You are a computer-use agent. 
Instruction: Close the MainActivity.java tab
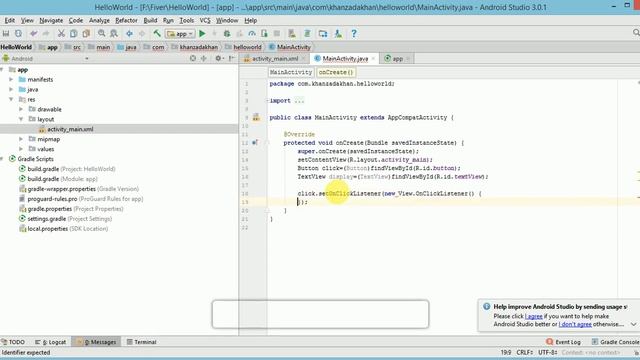pyautogui.click(x=373, y=59)
